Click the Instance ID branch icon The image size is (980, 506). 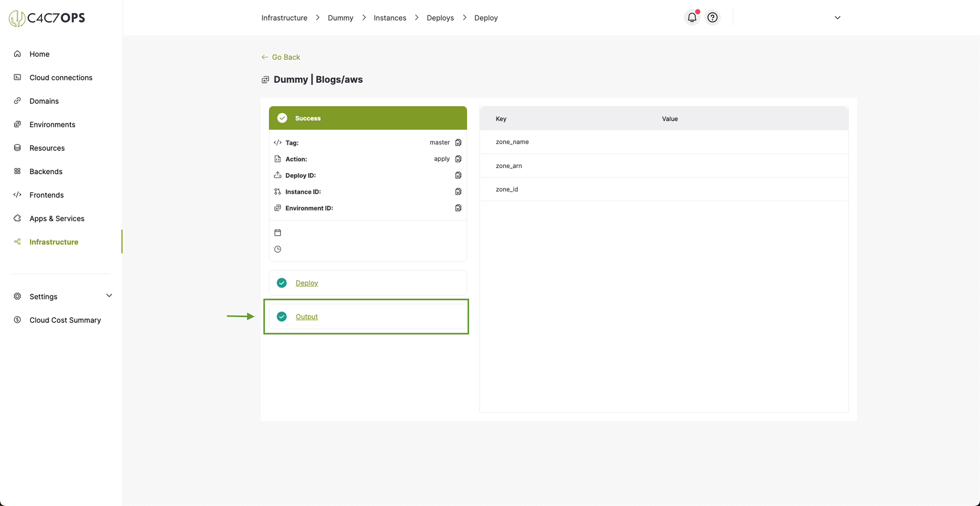click(x=278, y=192)
